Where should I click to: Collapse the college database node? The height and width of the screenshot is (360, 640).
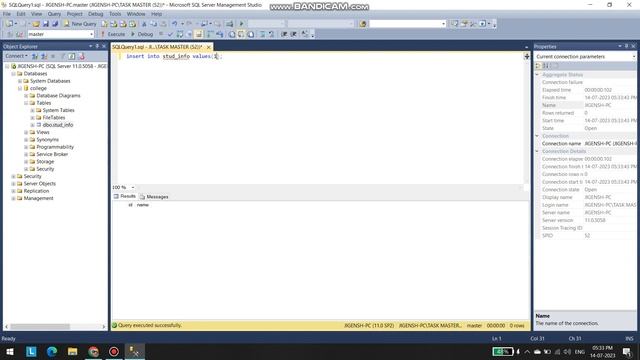[x=20, y=89]
